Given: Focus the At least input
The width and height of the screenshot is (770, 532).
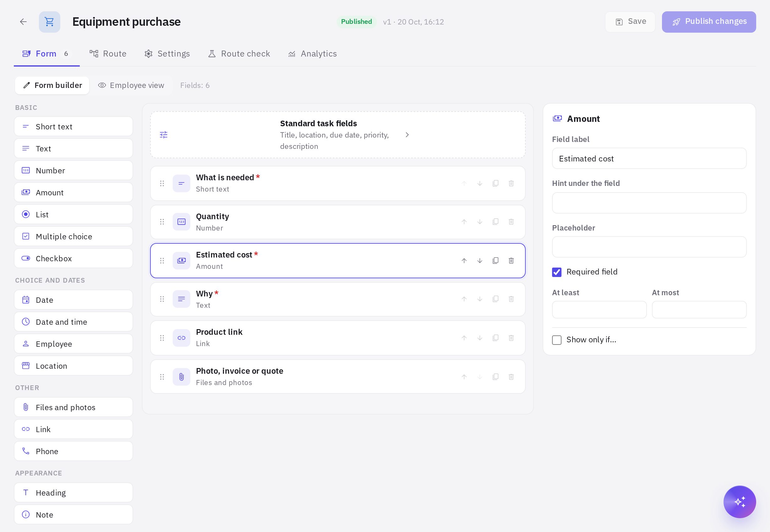Looking at the screenshot, I should [599, 310].
